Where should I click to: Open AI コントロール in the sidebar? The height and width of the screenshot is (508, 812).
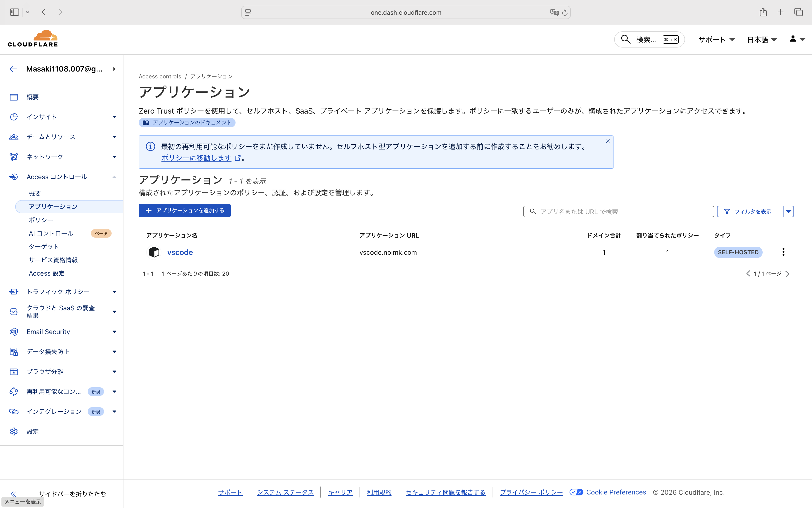(51, 233)
